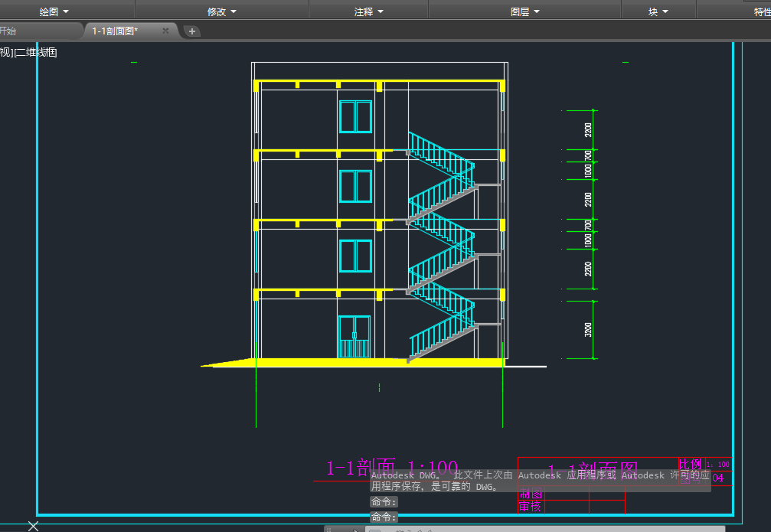Open the 二维线框 visual style control
This screenshot has width=771, height=532.
35,52
